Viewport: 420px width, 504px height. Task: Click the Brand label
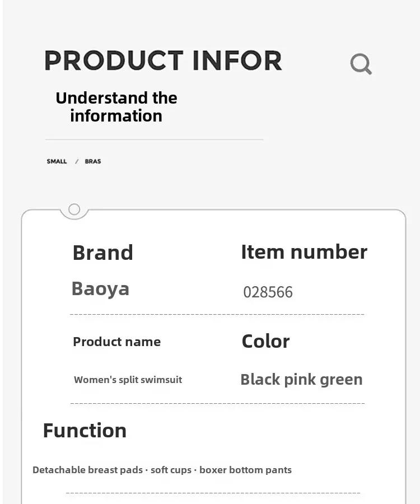(x=103, y=253)
